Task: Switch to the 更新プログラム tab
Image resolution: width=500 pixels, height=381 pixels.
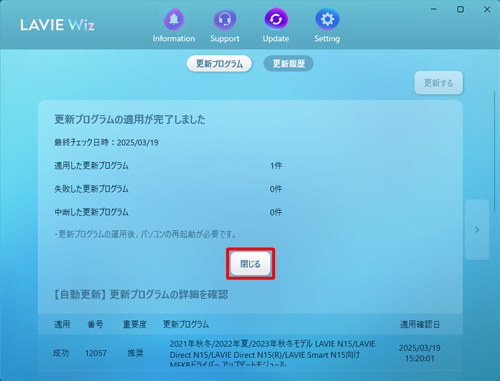Action: 219,64
